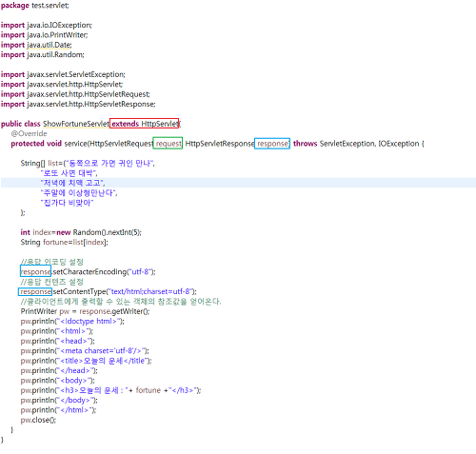The image size is (476, 454).
Task: Click import javax.servlet.http.HttpServlet; line
Action: pyautogui.click(x=62, y=85)
